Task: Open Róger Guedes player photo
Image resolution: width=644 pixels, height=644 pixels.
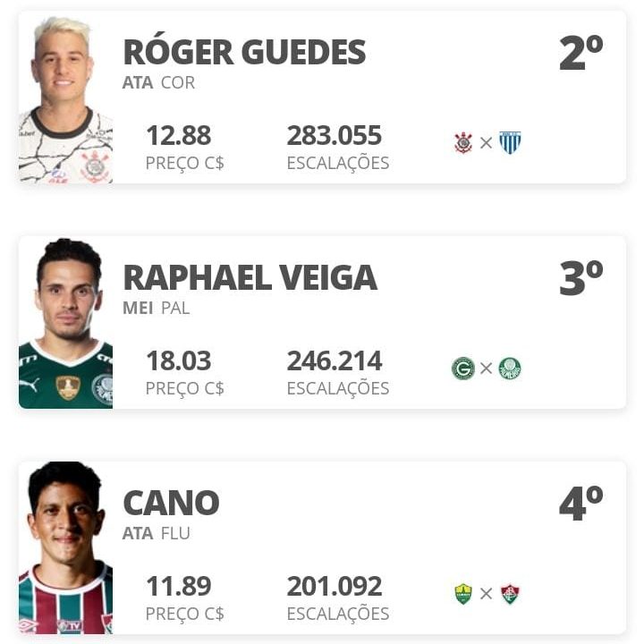Action: (x=65, y=99)
